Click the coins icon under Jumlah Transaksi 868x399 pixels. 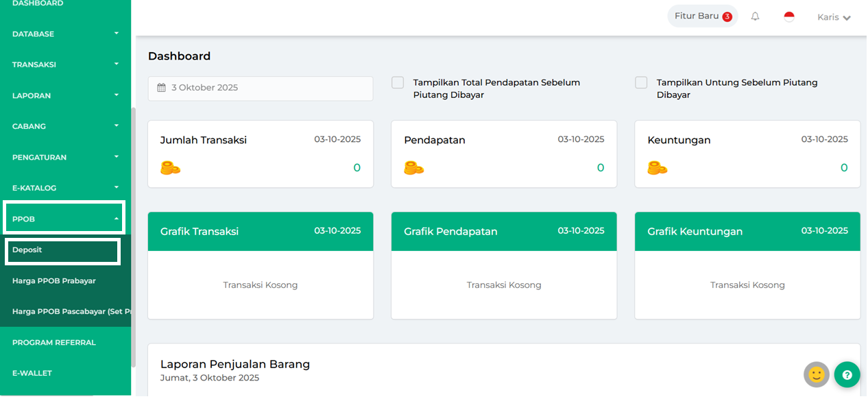click(x=170, y=168)
